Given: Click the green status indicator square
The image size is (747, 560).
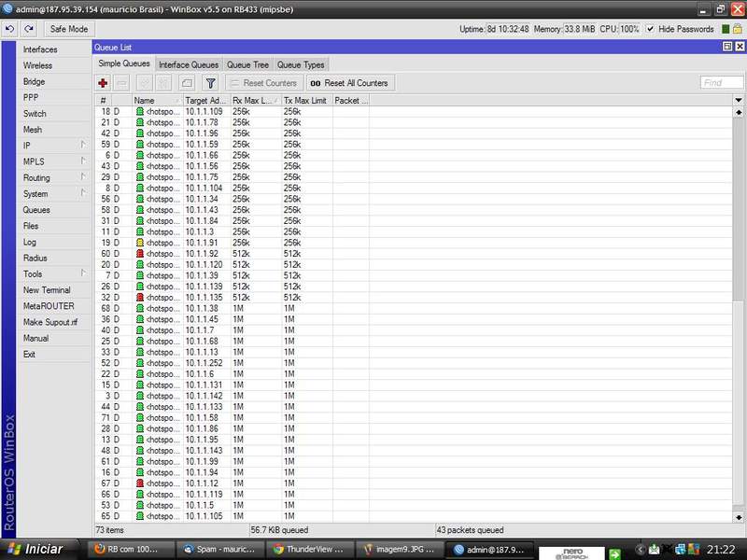Looking at the screenshot, I should [726, 29].
